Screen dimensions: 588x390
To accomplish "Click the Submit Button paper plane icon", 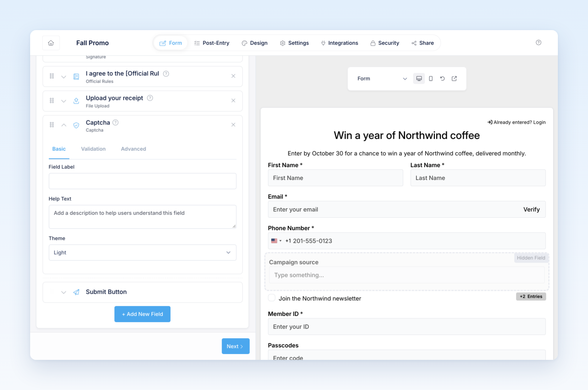I will click(x=76, y=292).
